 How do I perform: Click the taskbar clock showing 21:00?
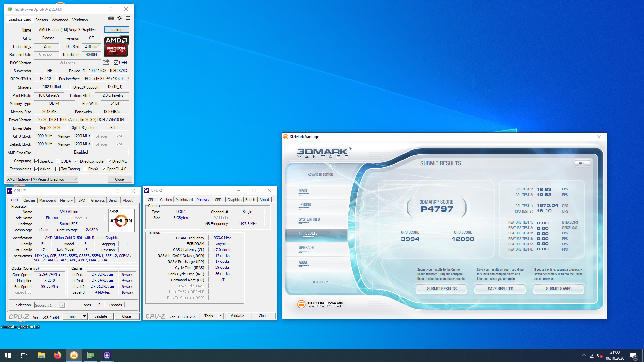[615, 355]
